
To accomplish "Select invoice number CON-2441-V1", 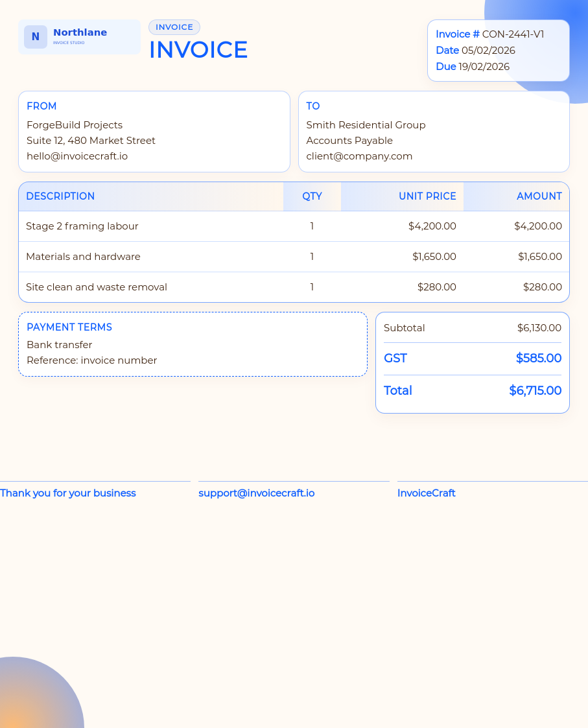I will click(x=513, y=34).
